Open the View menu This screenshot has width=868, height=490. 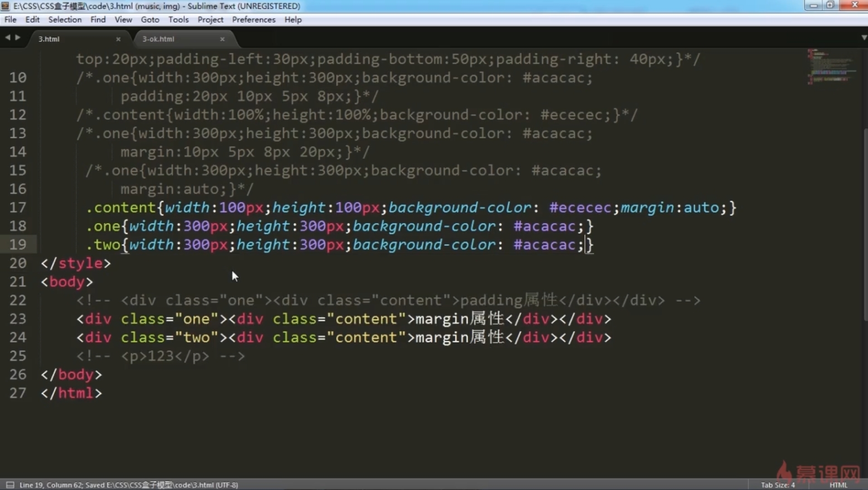[123, 20]
